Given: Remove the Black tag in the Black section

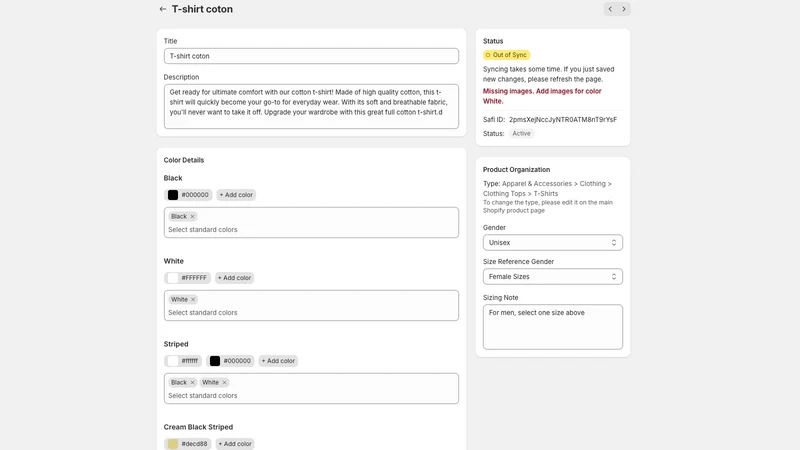Looking at the screenshot, I should [192, 216].
